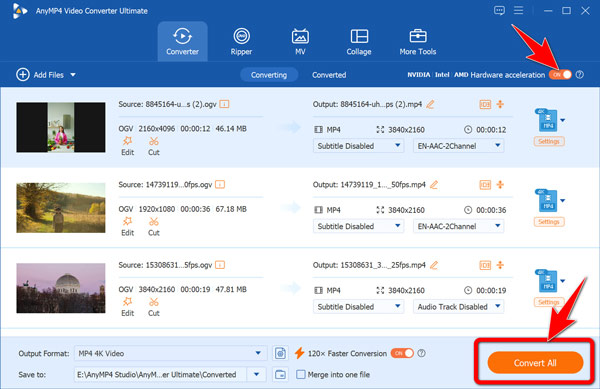Open the More Tools tab
The width and height of the screenshot is (600, 389).
point(418,41)
